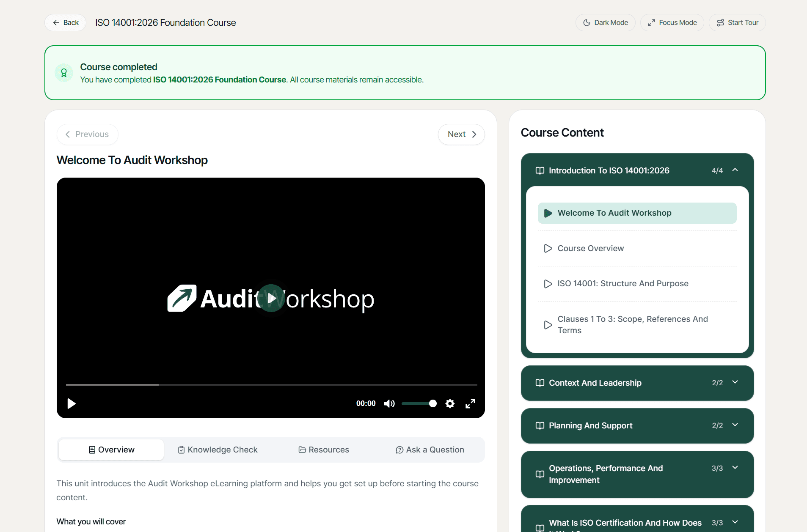Switch to the Overview tab
The height and width of the screenshot is (532, 807).
[111, 450]
